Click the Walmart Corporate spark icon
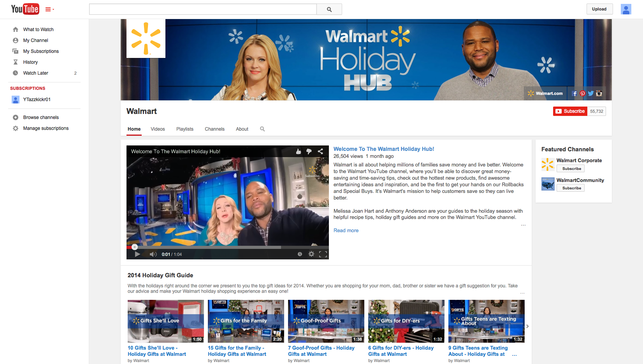Screen dimensions: 643x364 click(x=548, y=164)
